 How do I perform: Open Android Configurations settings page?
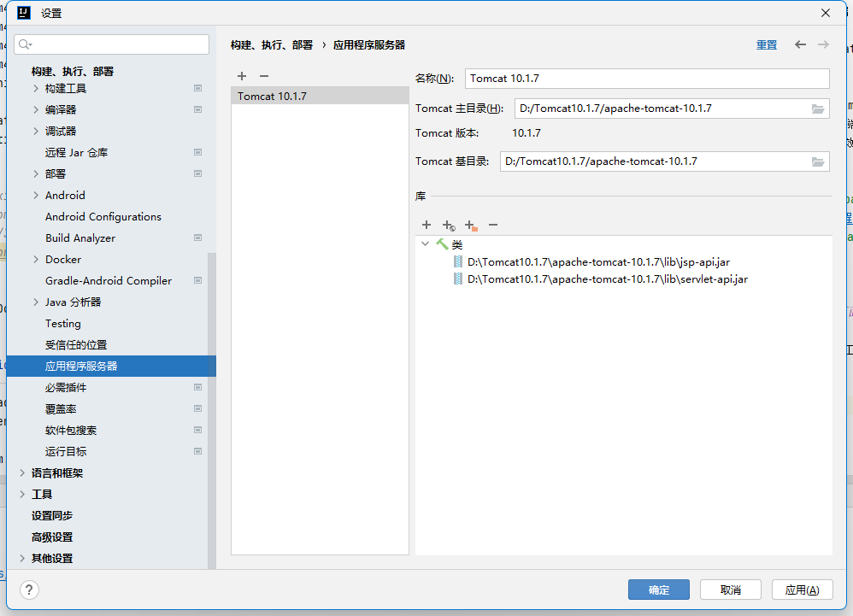point(103,216)
